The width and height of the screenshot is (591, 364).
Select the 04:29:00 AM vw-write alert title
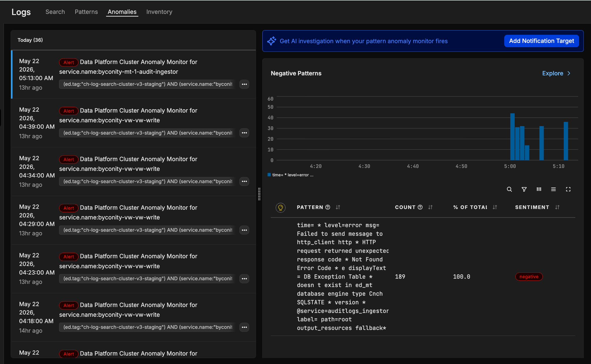tap(128, 213)
